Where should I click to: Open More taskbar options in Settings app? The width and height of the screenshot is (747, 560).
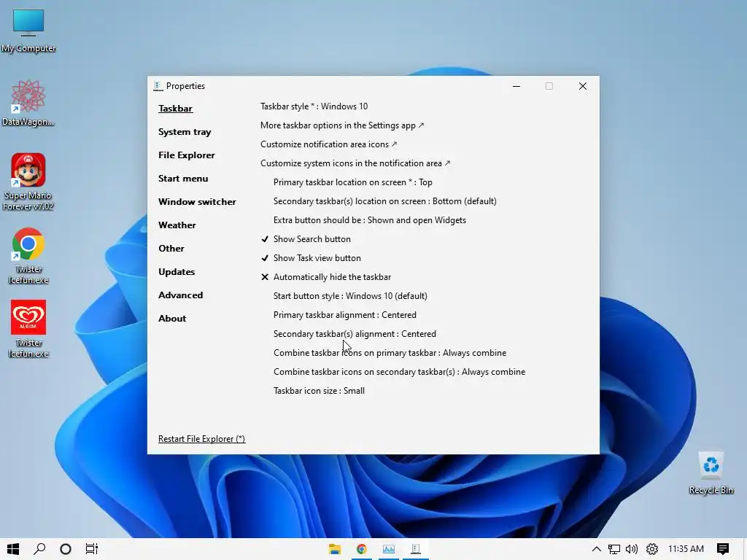click(342, 125)
